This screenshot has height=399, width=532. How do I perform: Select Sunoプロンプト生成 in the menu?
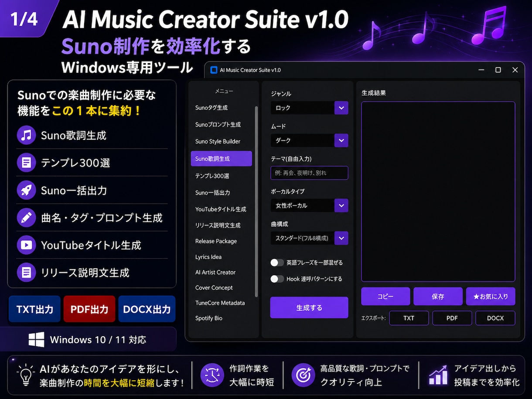218,125
